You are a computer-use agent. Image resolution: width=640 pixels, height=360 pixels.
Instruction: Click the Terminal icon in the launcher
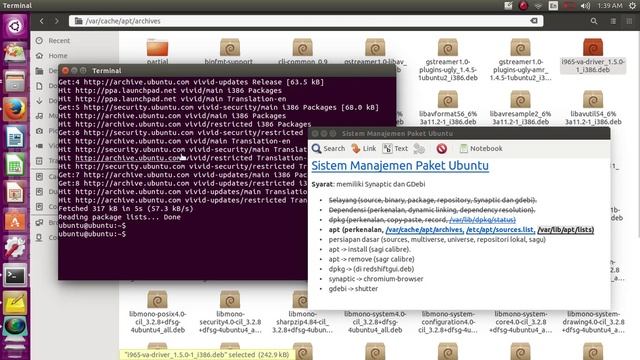15,276
